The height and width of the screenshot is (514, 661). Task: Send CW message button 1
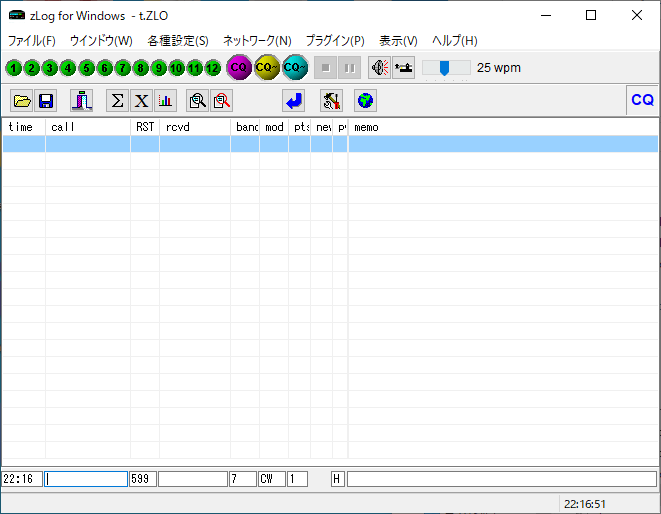pyautogui.click(x=13, y=68)
